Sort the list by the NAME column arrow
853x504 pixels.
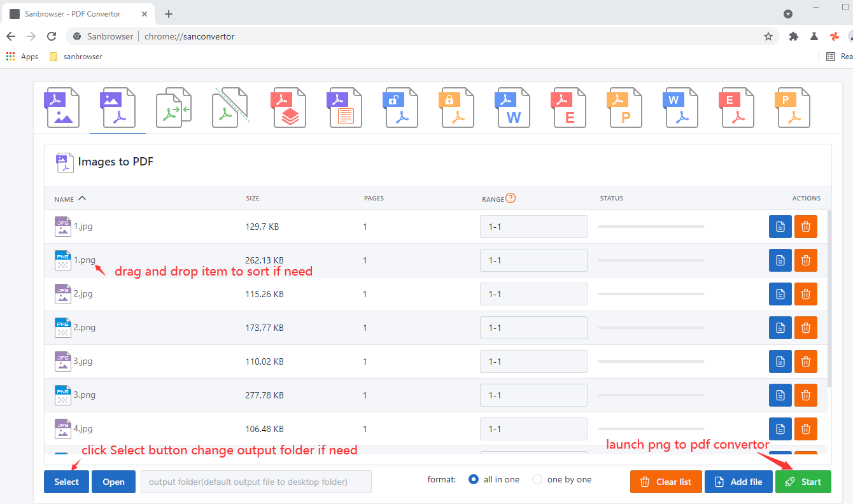click(81, 199)
